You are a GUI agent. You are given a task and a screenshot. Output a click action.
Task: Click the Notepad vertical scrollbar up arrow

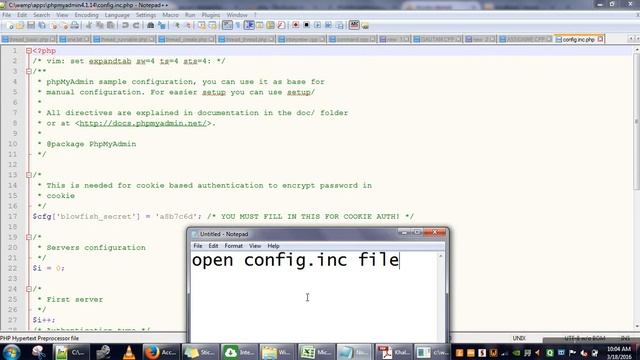440,256
